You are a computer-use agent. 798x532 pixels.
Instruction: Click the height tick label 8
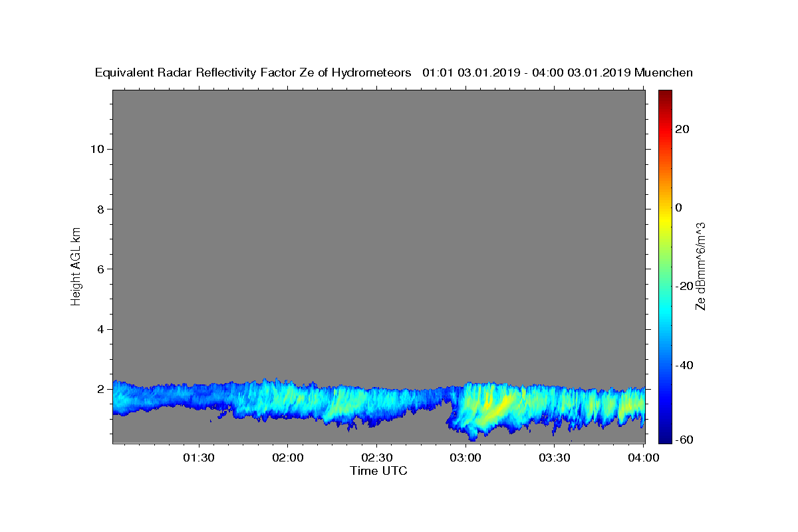[100, 209]
